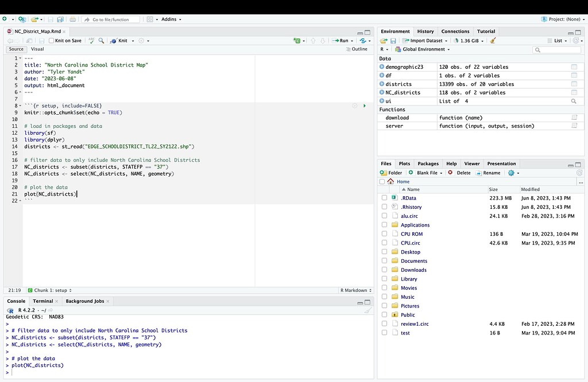This screenshot has width=588, height=382.
Task: Click the Folder button in Files pane
Action: pos(390,173)
